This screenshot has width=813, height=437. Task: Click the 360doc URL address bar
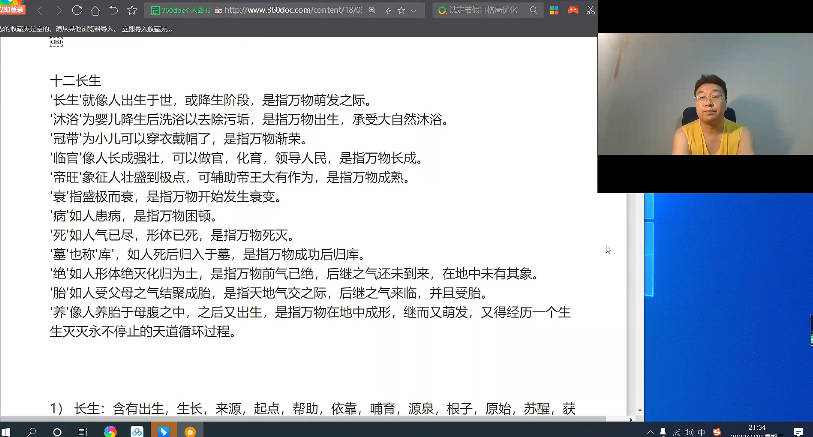300,11
